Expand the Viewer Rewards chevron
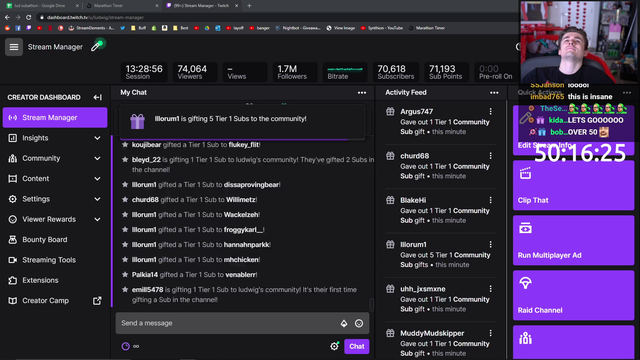This screenshot has height=360, width=640. pos(97,220)
